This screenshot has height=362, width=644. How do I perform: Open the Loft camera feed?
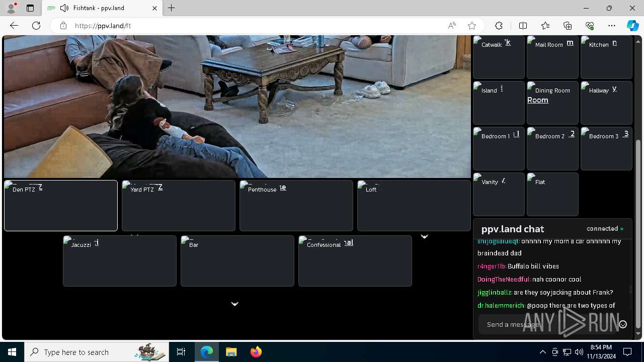coord(414,206)
